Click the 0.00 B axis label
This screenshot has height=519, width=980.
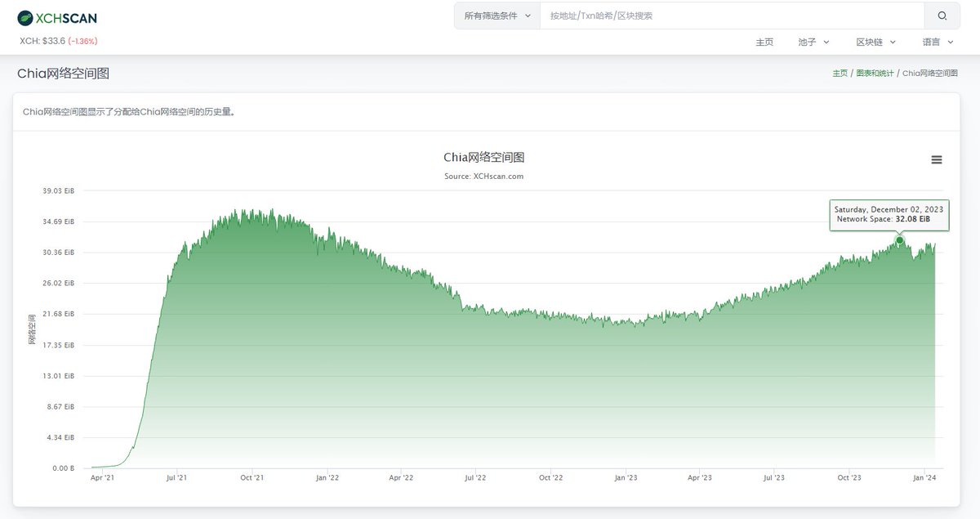63,468
